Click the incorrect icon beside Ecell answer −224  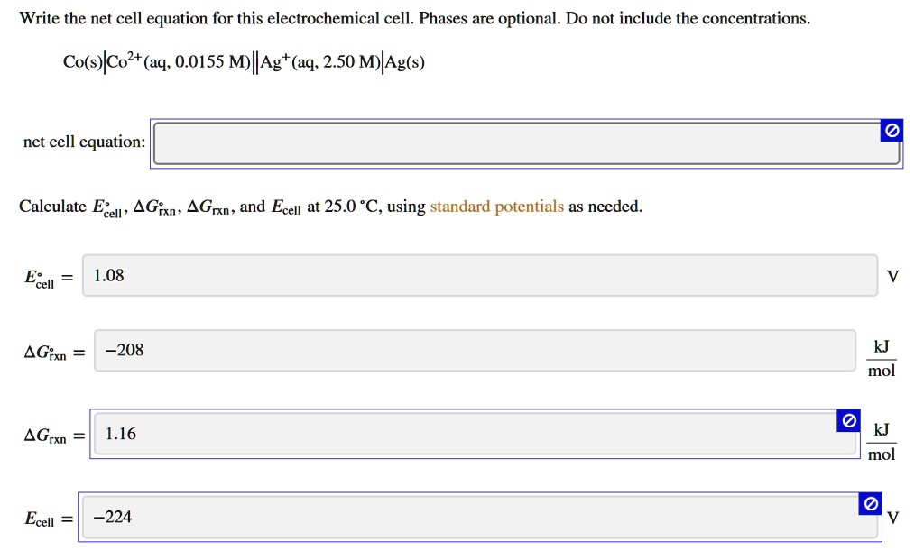pos(870,504)
